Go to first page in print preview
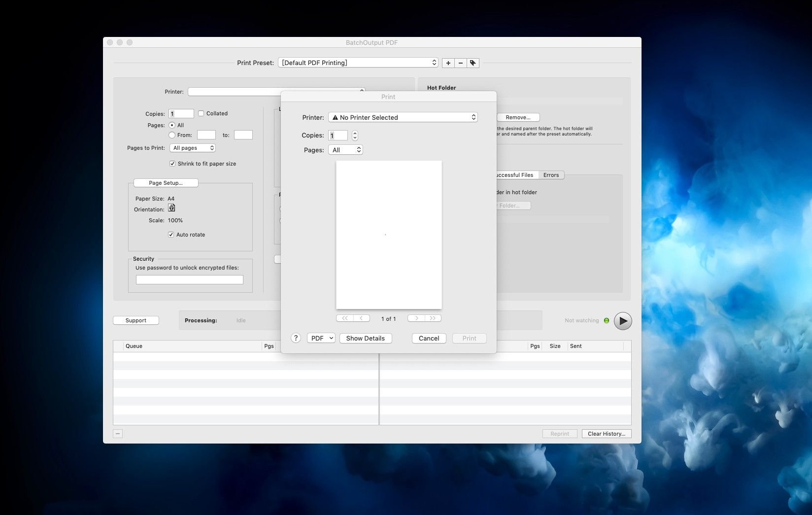This screenshot has height=515, width=812. pyautogui.click(x=345, y=318)
